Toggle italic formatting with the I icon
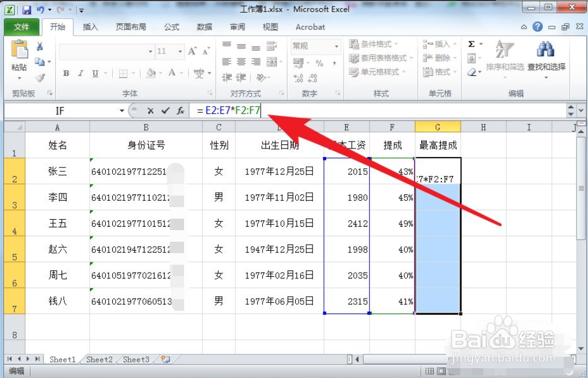This screenshot has width=588, height=378. click(79, 74)
